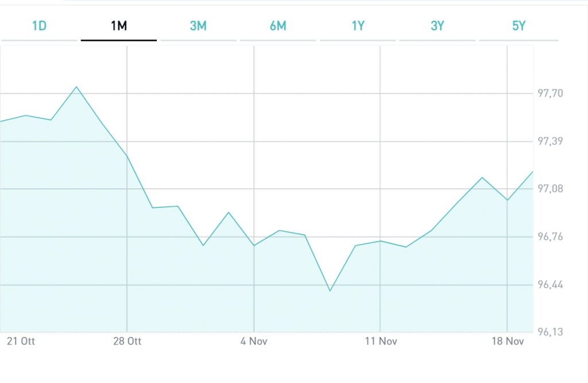Click the 18 Nov date label
The height and width of the screenshot is (383, 588).
point(508,341)
